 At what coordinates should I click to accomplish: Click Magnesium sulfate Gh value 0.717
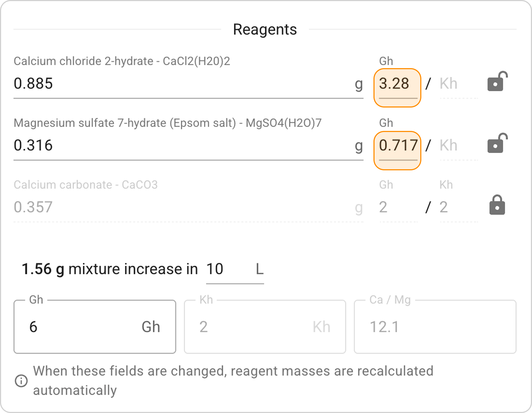click(x=397, y=146)
